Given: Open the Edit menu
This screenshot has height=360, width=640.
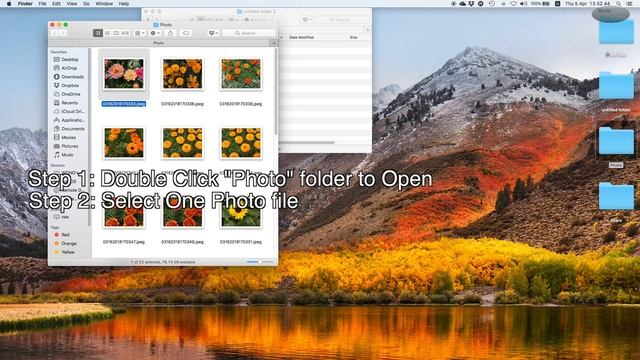Looking at the screenshot, I should [x=56, y=4].
